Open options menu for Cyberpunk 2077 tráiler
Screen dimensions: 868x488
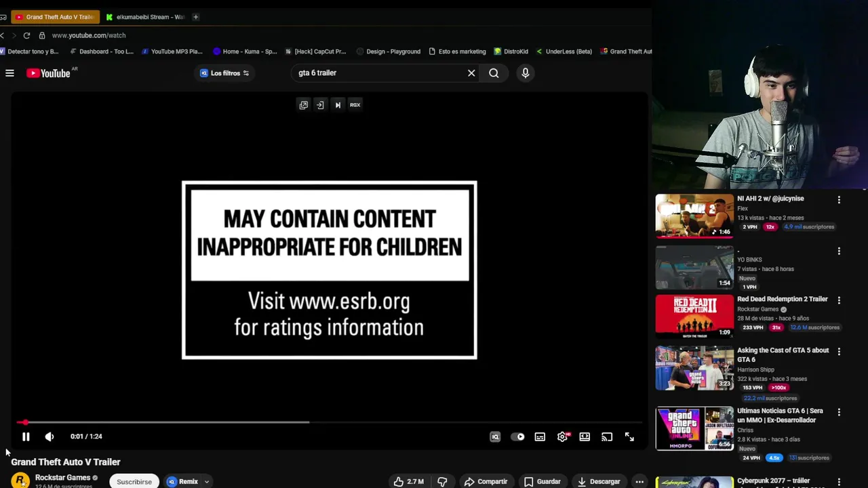(x=839, y=482)
